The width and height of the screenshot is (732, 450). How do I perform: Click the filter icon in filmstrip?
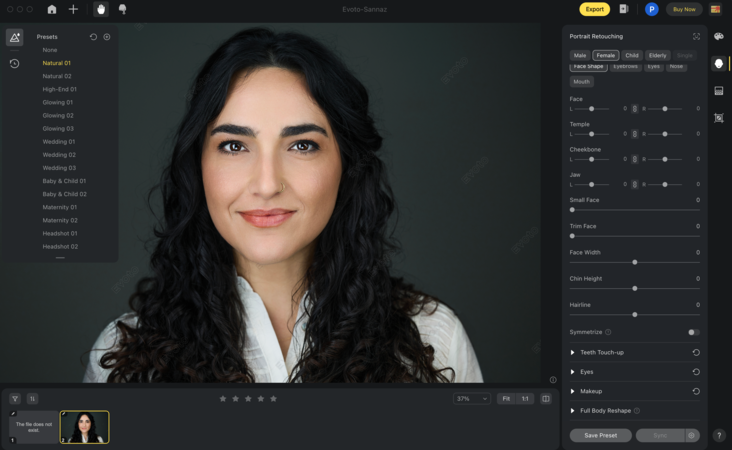(x=15, y=398)
